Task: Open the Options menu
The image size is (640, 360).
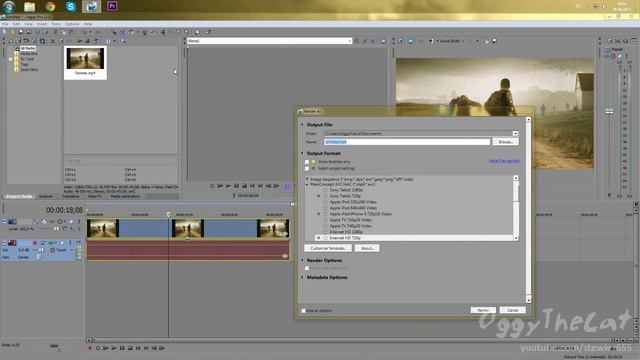Action: [72, 24]
